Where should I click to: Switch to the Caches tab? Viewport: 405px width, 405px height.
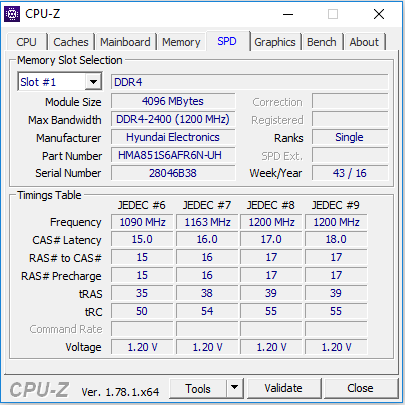(71, 42)
